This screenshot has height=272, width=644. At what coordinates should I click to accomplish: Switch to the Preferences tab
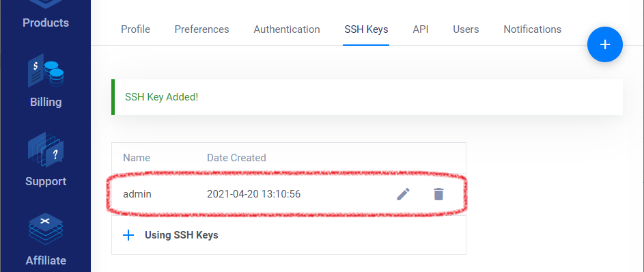[201, 29]
